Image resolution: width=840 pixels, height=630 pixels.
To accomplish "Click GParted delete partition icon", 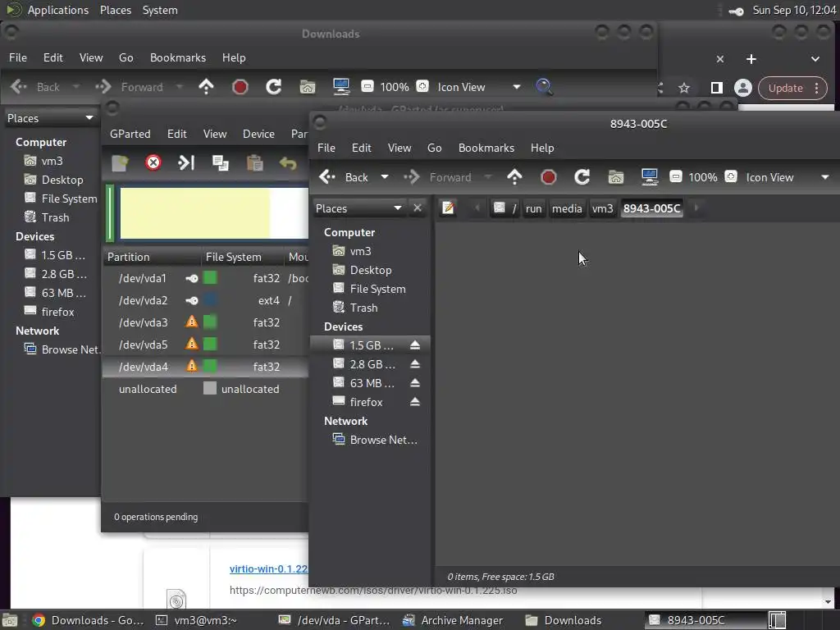I will click(x=153, y=162).
